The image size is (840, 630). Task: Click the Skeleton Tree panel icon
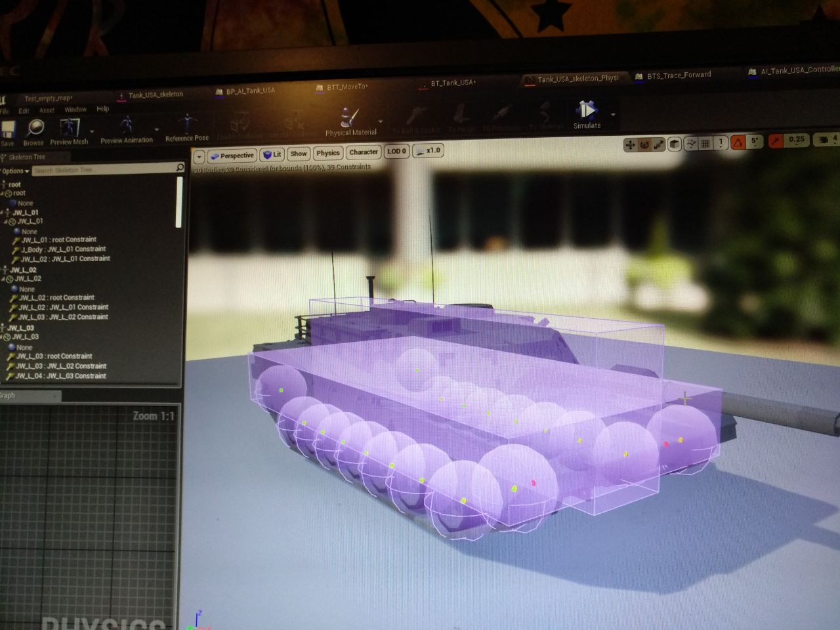point(3,157)
